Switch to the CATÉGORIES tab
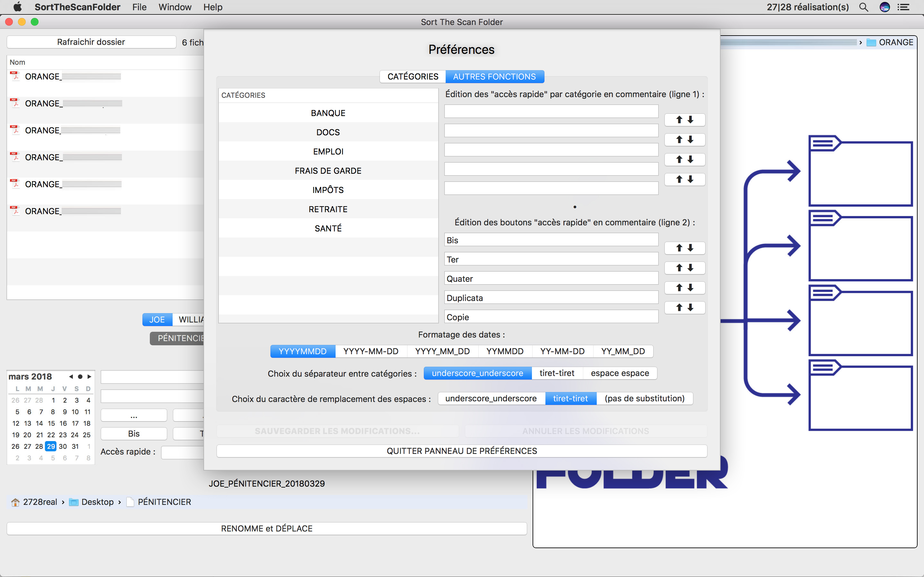This screenshot has width=924, height=577. pyautogui.click(x=413, y=77)
